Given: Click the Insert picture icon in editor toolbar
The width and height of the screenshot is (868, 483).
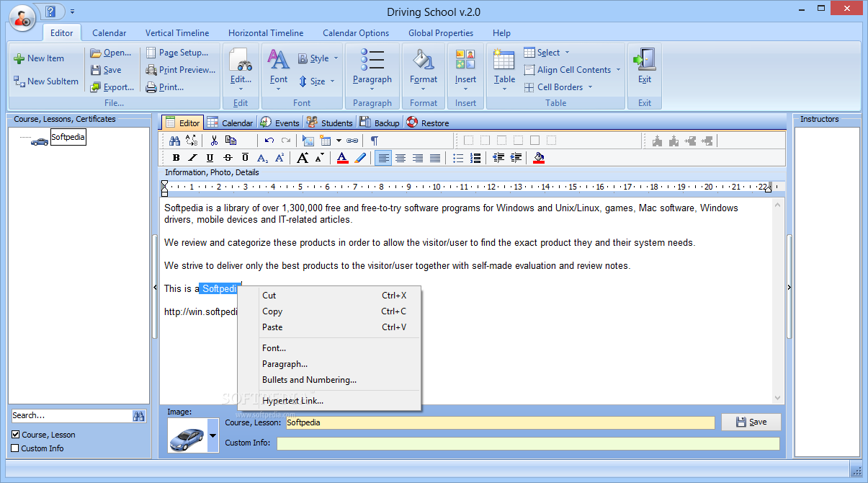Looking at the screenshot, I should [308, 141].
